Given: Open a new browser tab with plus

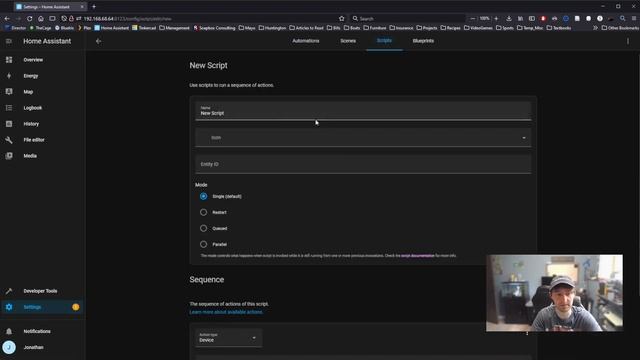Looking at the screenshot, I should click(x=94, y=7).
